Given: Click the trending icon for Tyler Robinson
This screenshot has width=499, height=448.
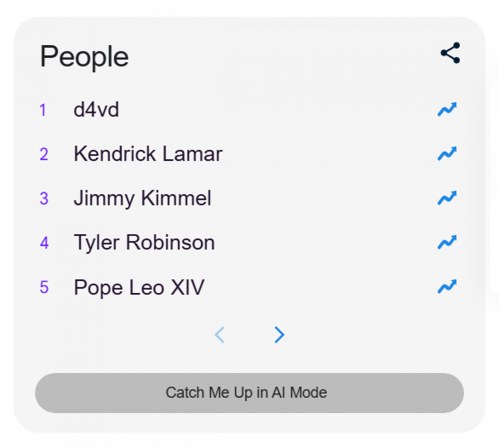Looking at the screenshot, I should point(447,242).
